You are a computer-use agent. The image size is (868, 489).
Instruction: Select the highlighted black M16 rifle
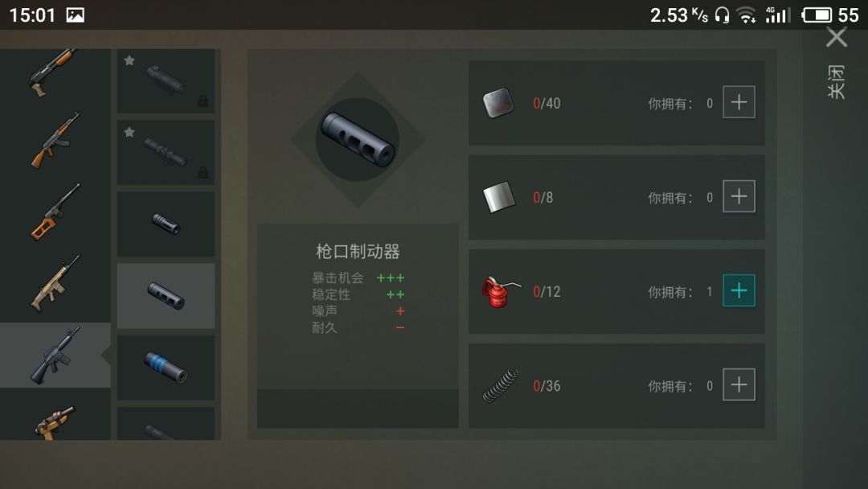pos(55,355)
